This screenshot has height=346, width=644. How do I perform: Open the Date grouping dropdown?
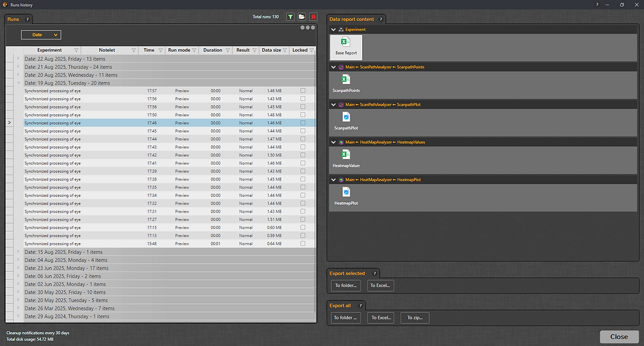point(41,35)
